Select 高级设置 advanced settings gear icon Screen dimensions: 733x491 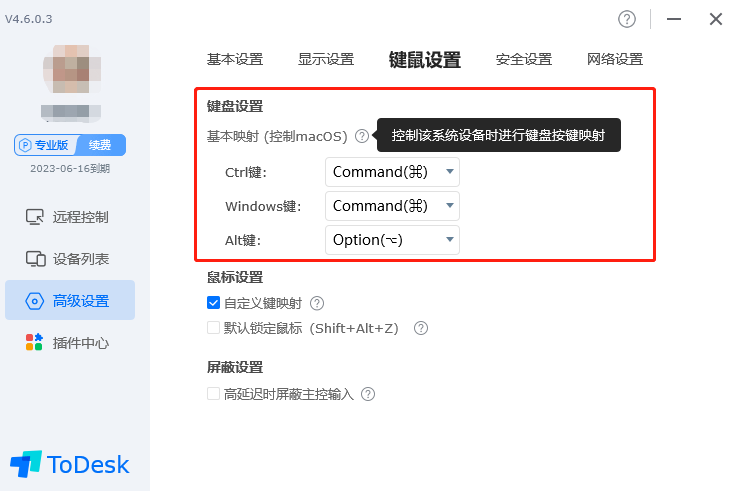[35, 301]
